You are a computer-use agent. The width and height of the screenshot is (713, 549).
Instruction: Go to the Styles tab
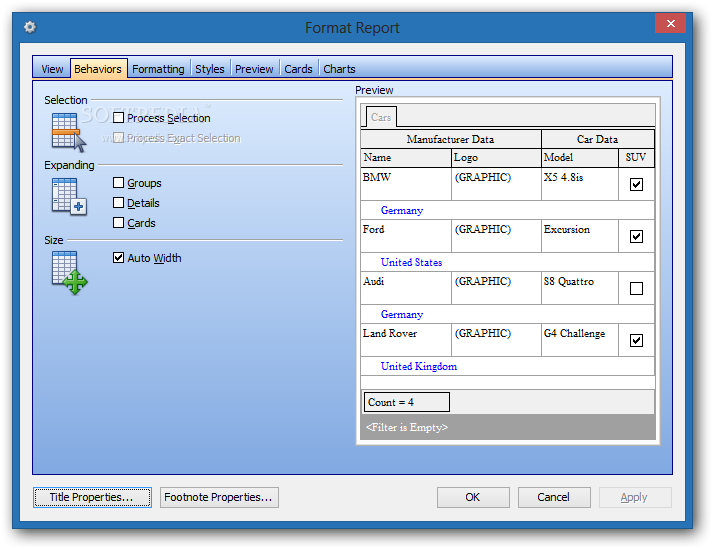coord(210,69)
